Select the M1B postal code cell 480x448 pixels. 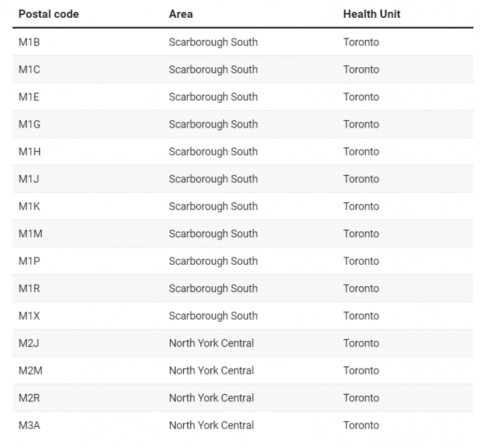point(29,43)
